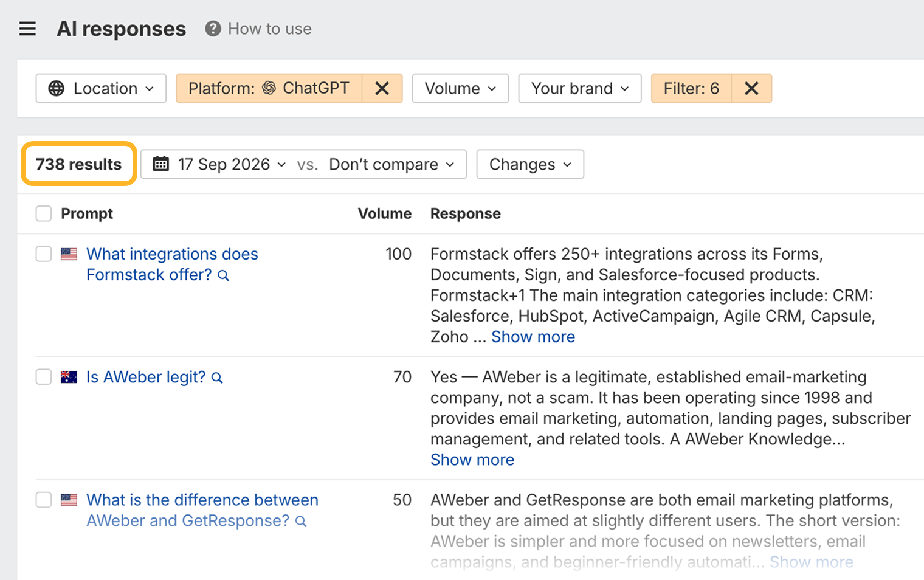The height and width of the screenshot is (580, 924).
Task: Click the Platform: ChatGPT filter
Action: [x=269, y=88]
